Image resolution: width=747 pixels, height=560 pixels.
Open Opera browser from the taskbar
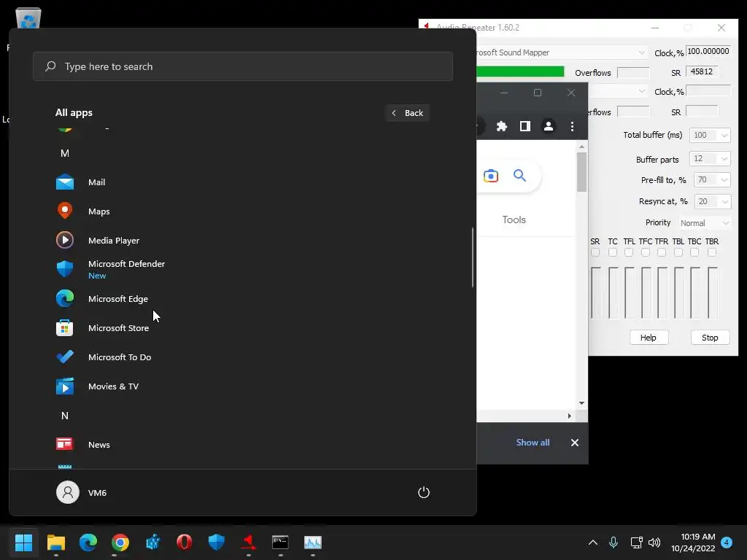[185, 542]
